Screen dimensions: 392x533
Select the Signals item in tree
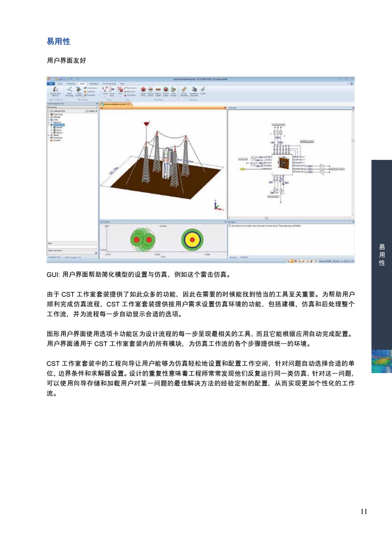click(56, 135)
